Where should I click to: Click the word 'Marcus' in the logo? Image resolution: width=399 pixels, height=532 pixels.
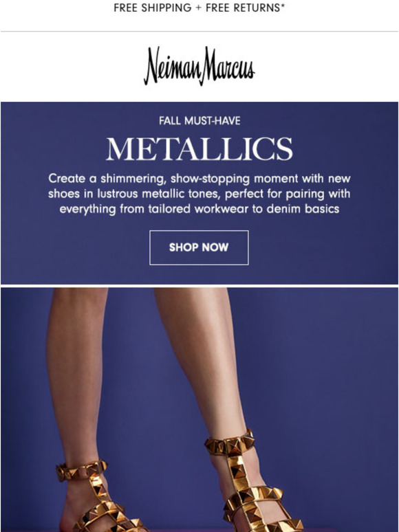[x=229, y=65]
